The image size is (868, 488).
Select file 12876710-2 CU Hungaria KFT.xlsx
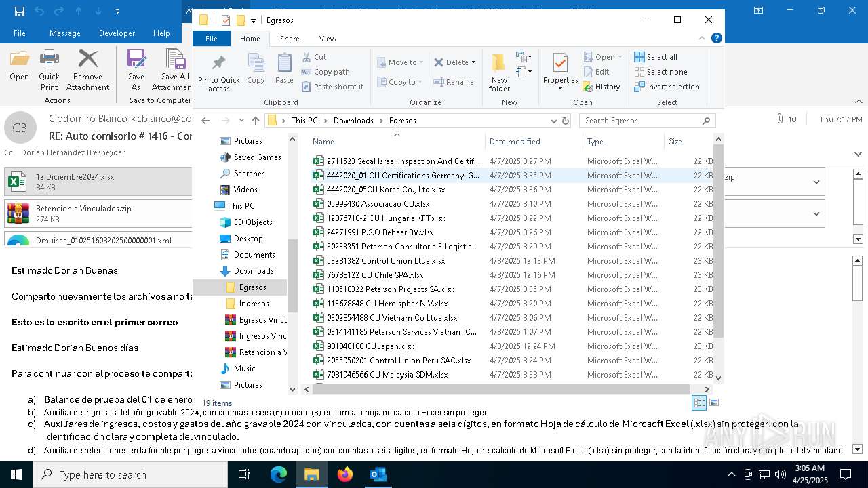tap(386, 218)
